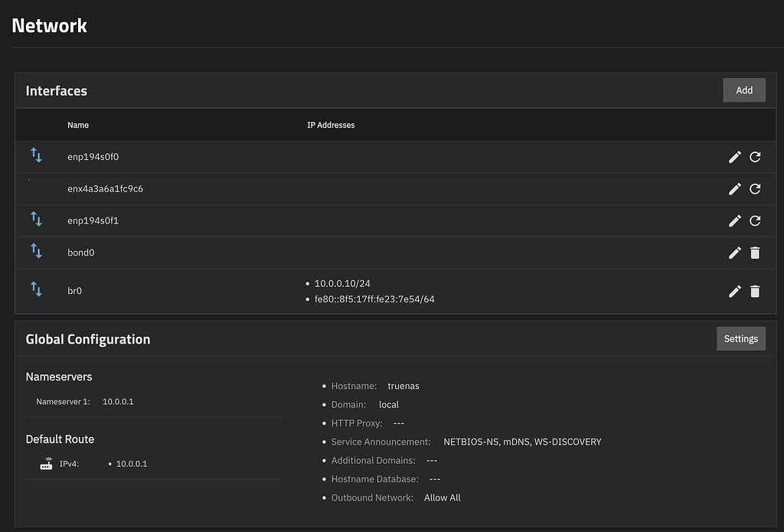Image resolution: width=784 pixels, height=532 pixels.
Task: Click the Name column header
Action: tap(78, 125)
